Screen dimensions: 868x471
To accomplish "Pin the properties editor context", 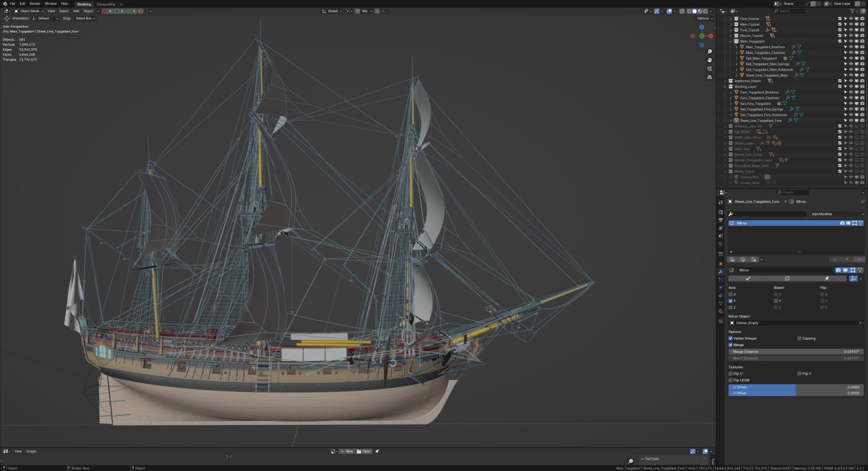I will 863,201.
